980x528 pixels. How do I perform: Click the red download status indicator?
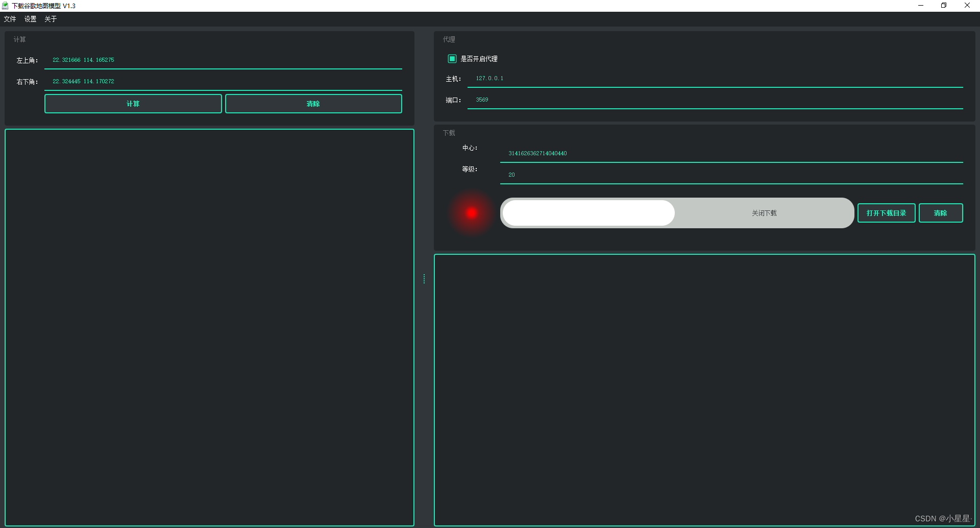point(472,213)
